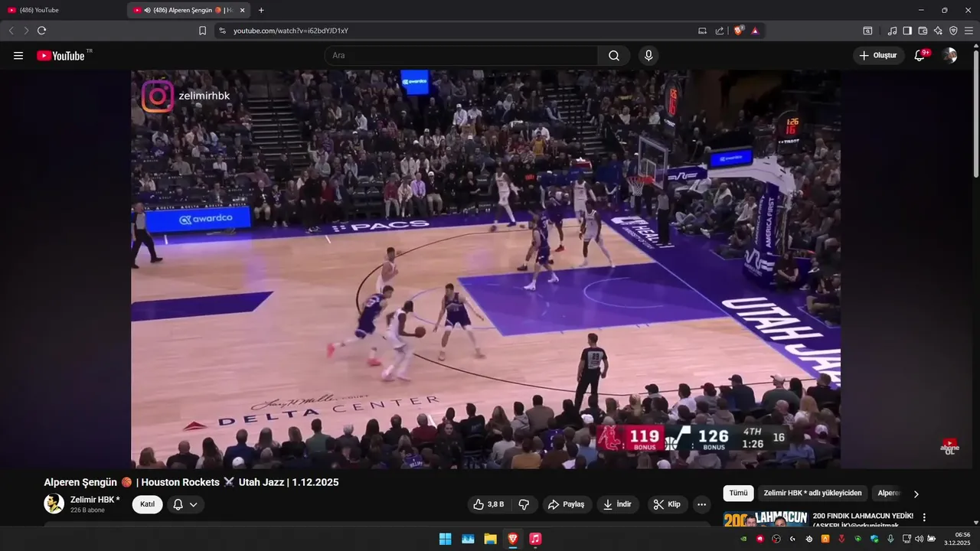
Task: Go forward in browser history
Action: pos(26,31)
